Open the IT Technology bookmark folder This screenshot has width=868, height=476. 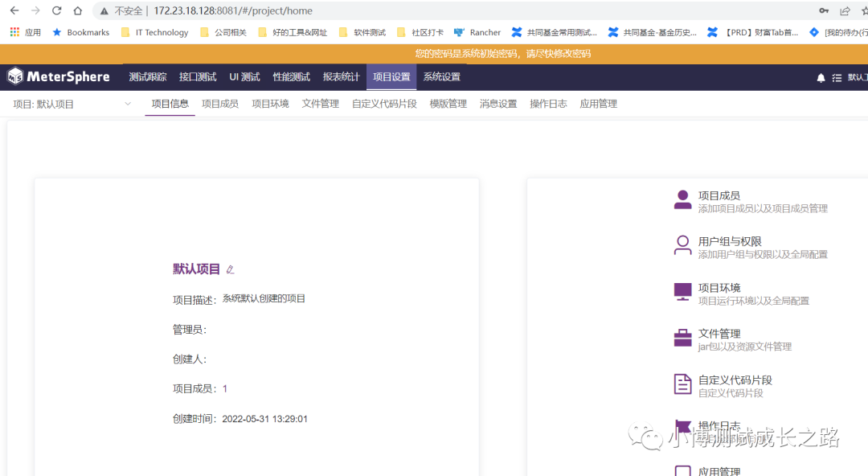[x=155, y=32]
